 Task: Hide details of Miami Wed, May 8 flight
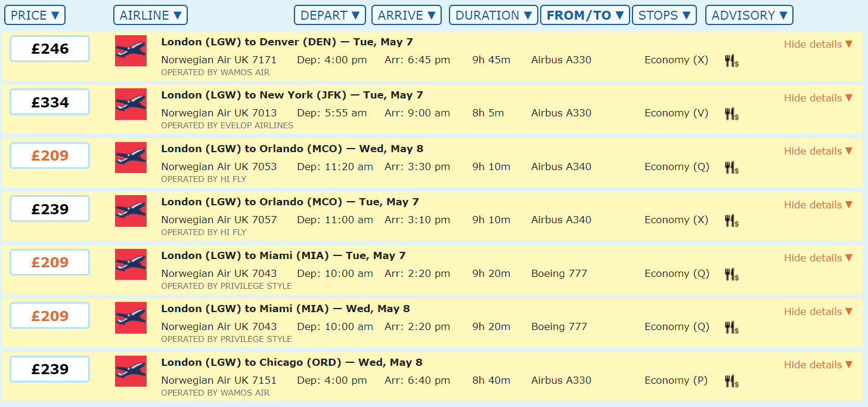click(819, 312)
